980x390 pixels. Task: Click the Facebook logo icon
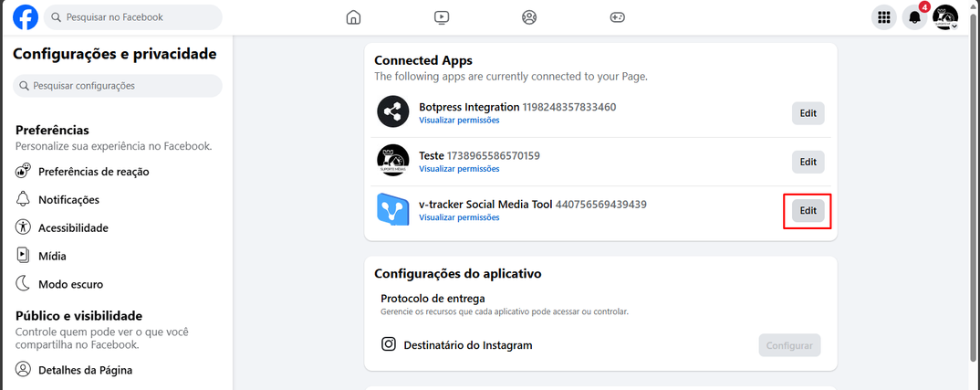[26, 17]
